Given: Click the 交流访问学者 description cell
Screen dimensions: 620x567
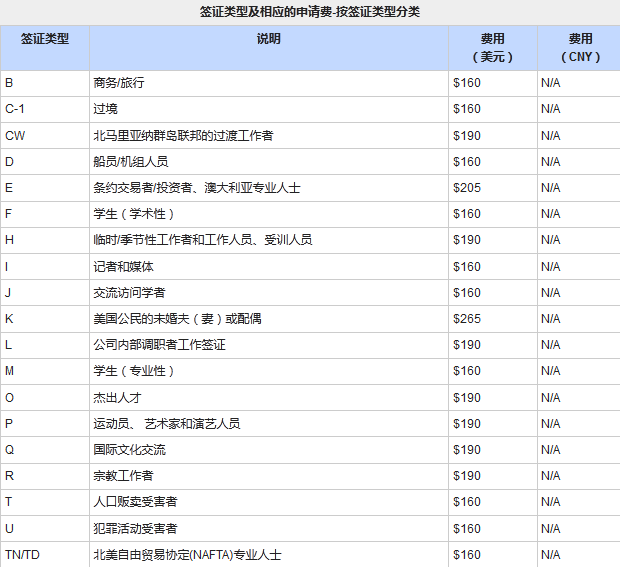Looking at the screenshot, I should click(129, 293).
